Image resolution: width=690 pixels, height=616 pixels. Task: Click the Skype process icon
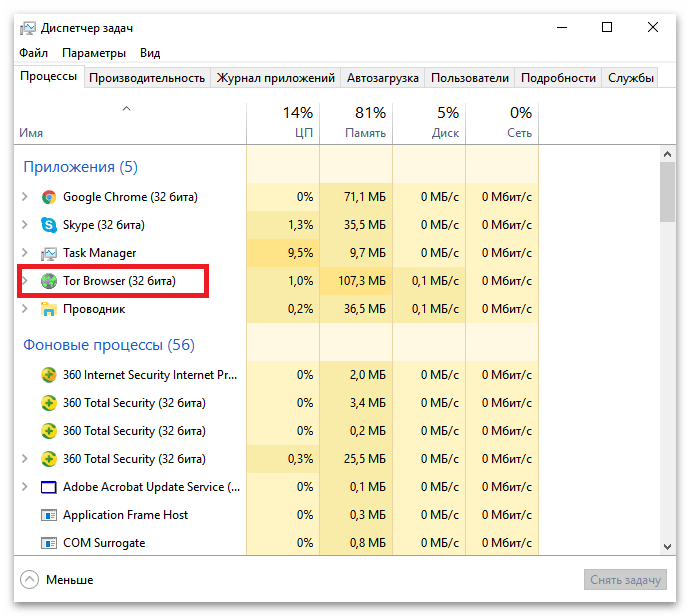[x=49, y=225]
